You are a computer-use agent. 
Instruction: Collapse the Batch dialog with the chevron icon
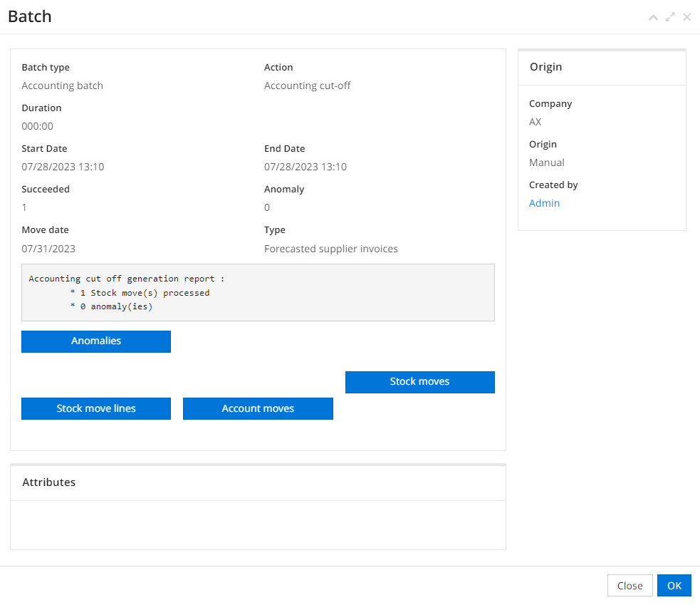pos(653,17)
